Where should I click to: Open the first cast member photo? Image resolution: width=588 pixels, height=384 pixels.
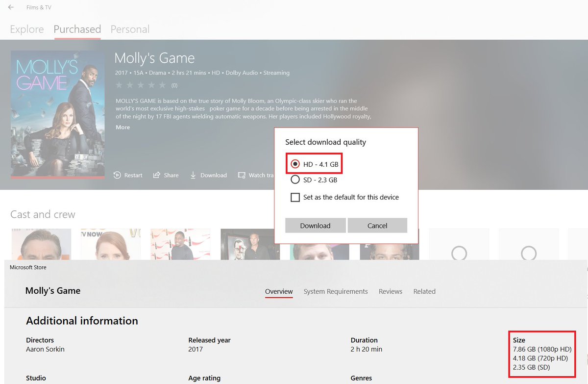click(x=41, y=244)
